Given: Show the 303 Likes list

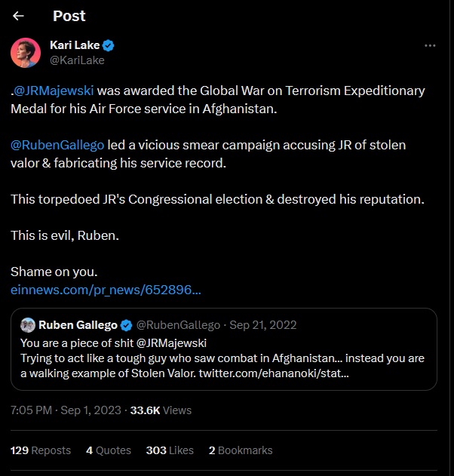Looking at the screenshot, I should [x=170, y=450].
